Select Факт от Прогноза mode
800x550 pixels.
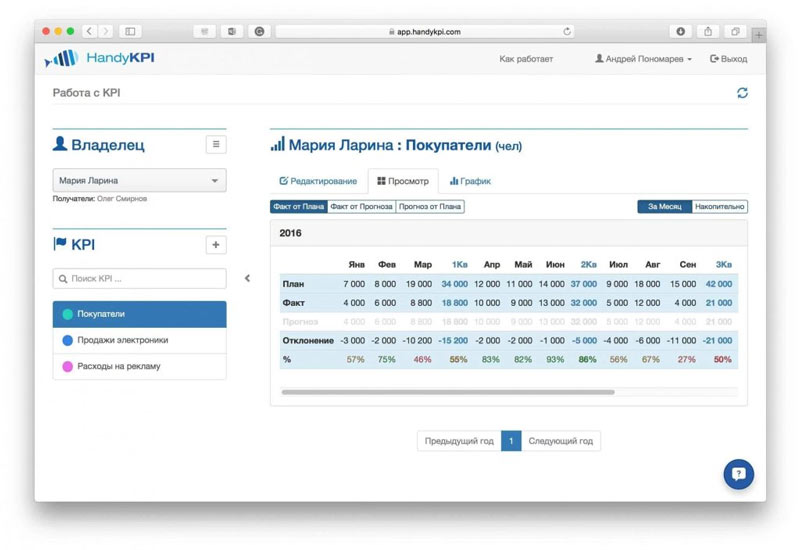361,207
